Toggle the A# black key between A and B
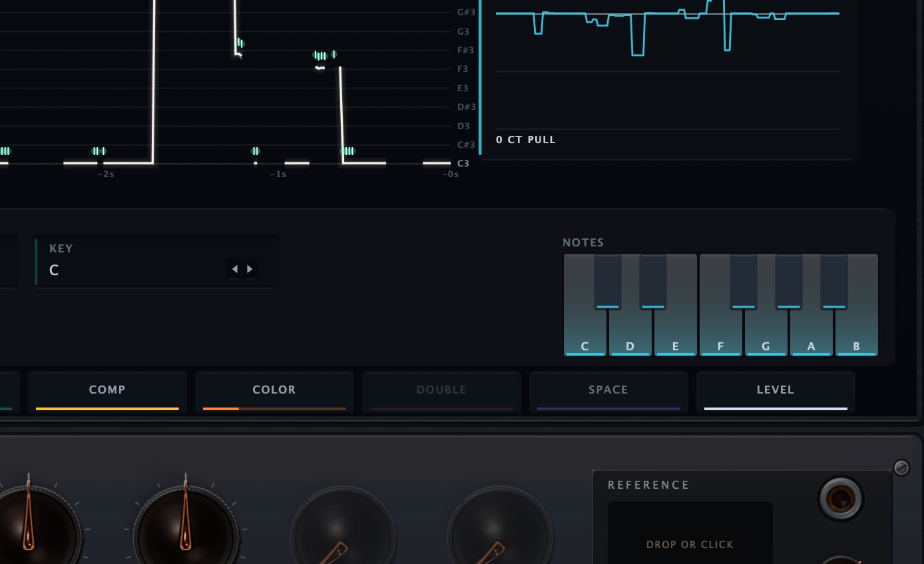The width and height of the screenshot is (924, 564). (834, 282)
